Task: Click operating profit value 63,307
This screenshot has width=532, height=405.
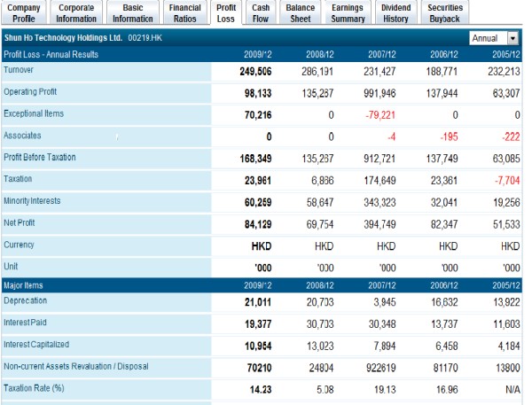Action: pos(506,93)
